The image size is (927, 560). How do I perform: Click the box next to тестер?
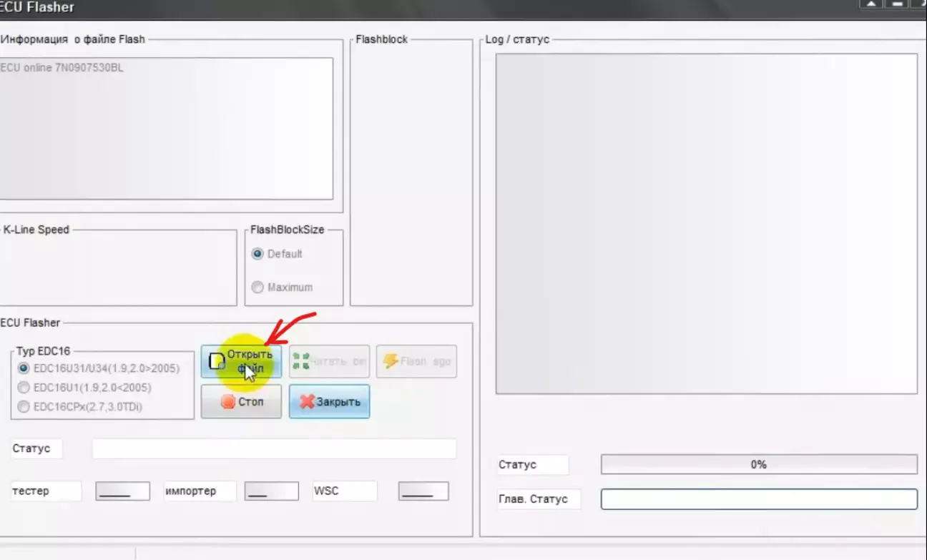pos(122,491)
